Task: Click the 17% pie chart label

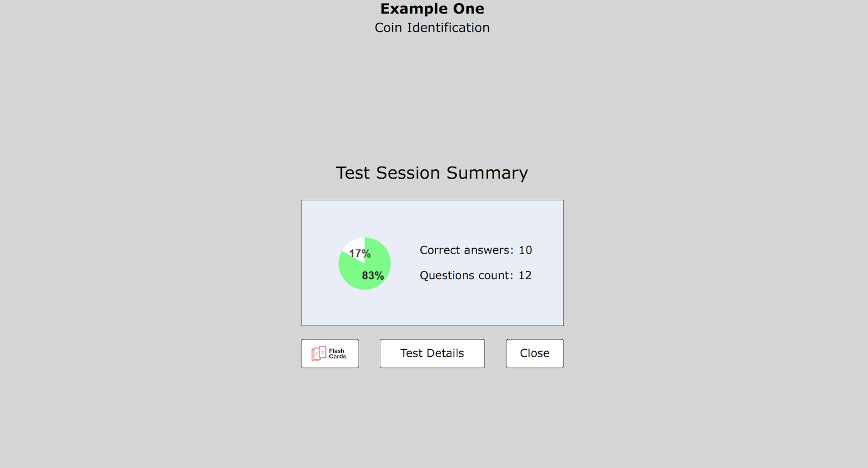Action: point(360,254)
